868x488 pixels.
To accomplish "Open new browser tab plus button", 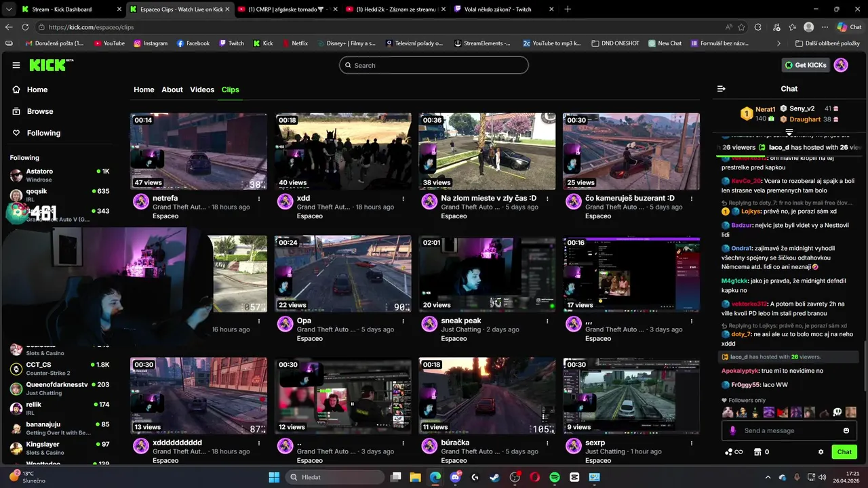I will tap(568, 9).
